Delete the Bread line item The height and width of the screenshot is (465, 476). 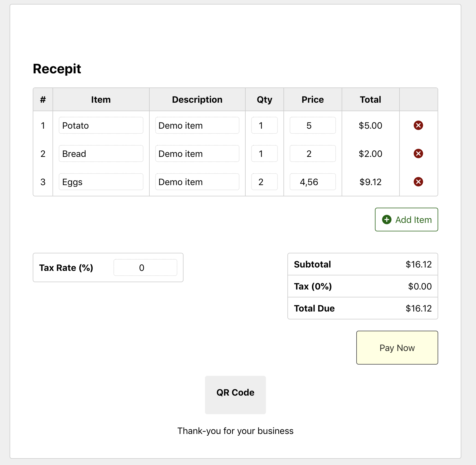(418, 153)
